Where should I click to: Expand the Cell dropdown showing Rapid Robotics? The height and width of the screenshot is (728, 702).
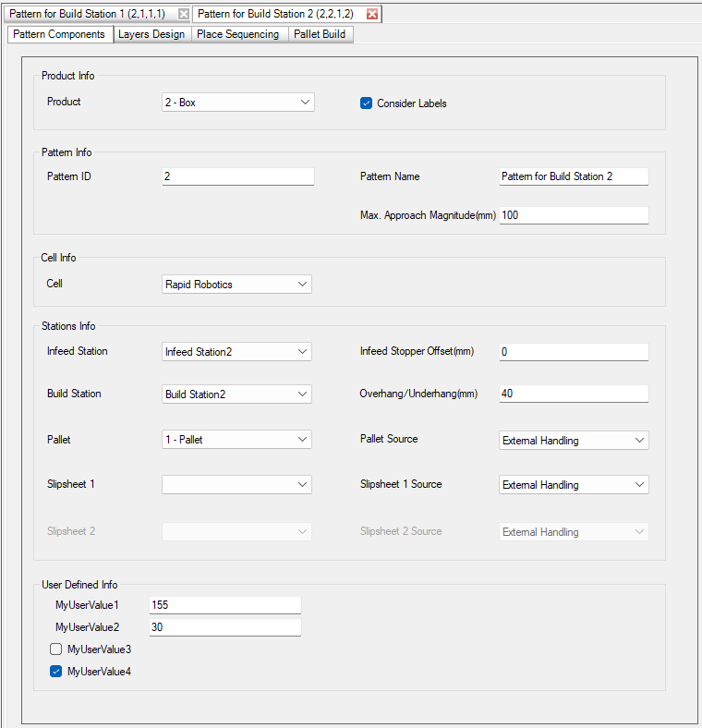click(x=236, y=285)
